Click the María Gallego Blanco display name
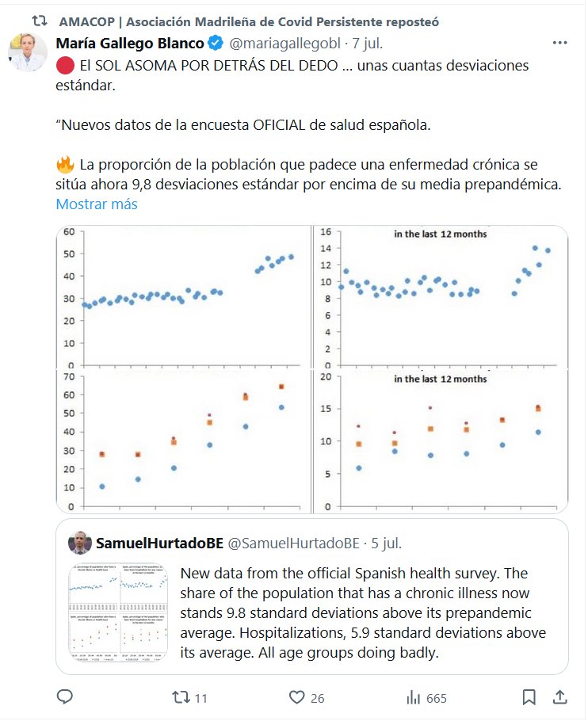 point(131,43)
